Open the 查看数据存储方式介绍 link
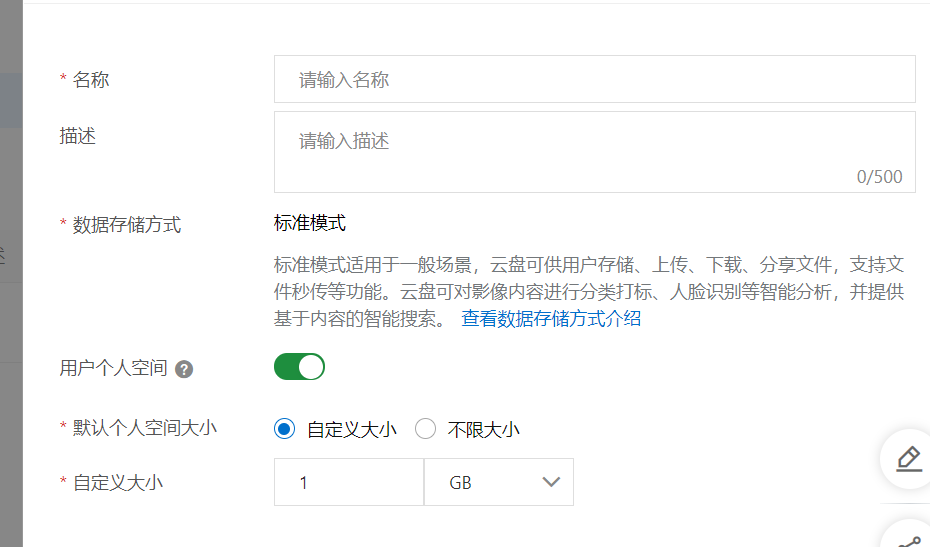The height and width of the screenshot is (547, 930). 551,319
